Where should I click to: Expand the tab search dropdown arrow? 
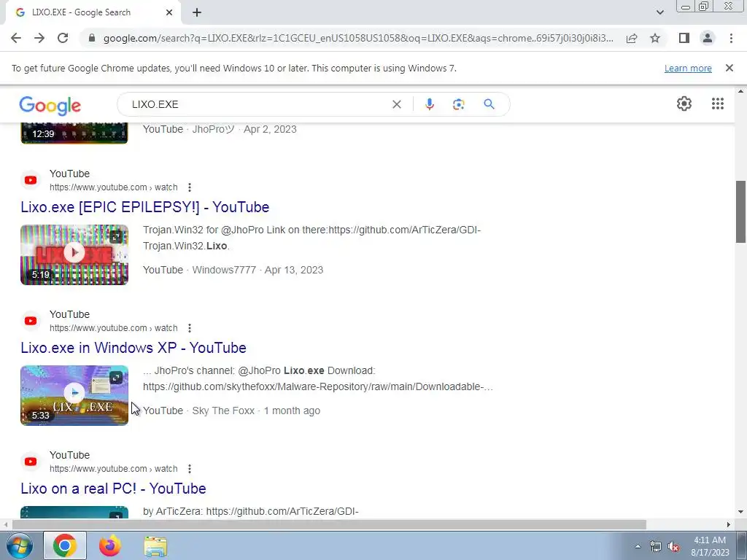coord(659,12)
